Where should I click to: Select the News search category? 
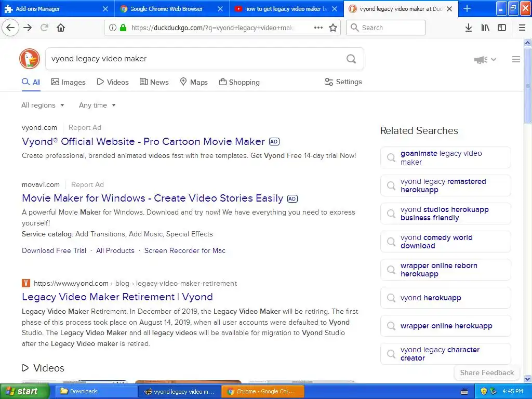point(154,82)
